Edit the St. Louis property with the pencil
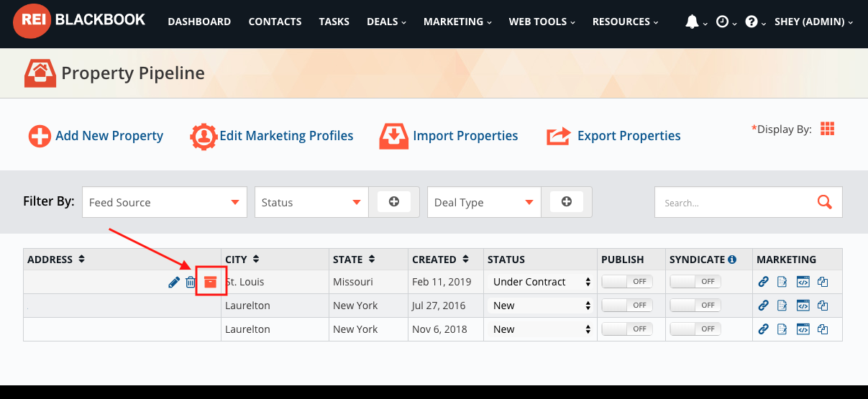The image size is (868, 399). (174, 283)
